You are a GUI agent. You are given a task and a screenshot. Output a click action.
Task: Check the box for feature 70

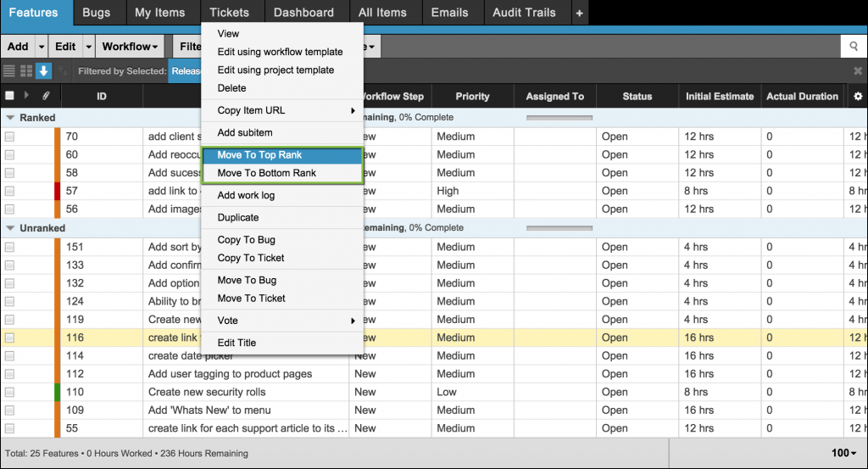(9, 137)
